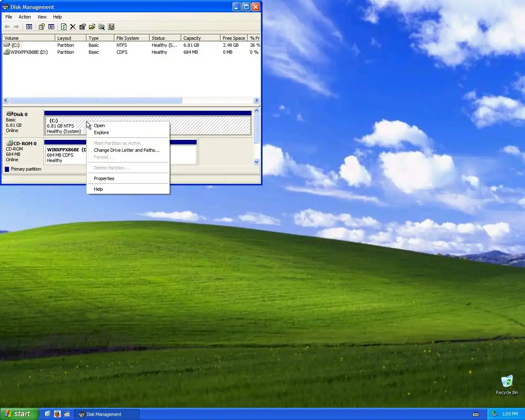Click the disk pane scroll down arrow
The height and width of the screenshot is (420, 525).
click(257, 162)
